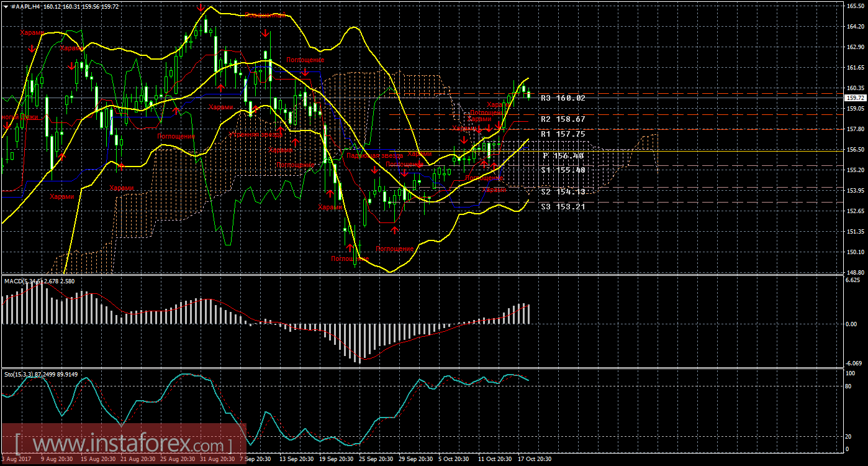Select the 'Утренняя звезда' pattern label
868x466 pixels.
[256, 134]
